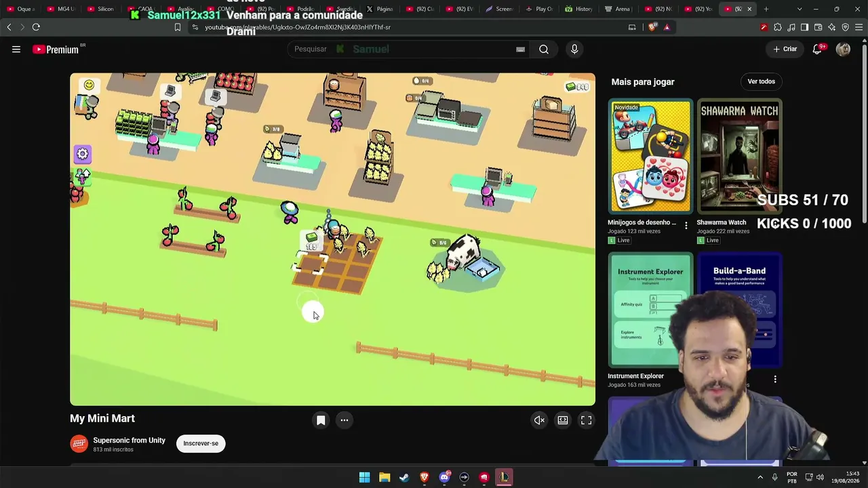
Task: Open YouTube notifications bell
Action: click(x=817, y=49)
